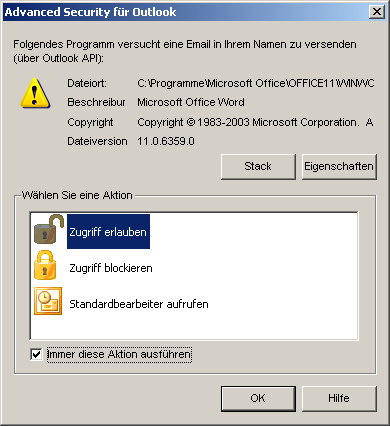
Task: Click the Dateiort file path text
Action: (256, 83)
